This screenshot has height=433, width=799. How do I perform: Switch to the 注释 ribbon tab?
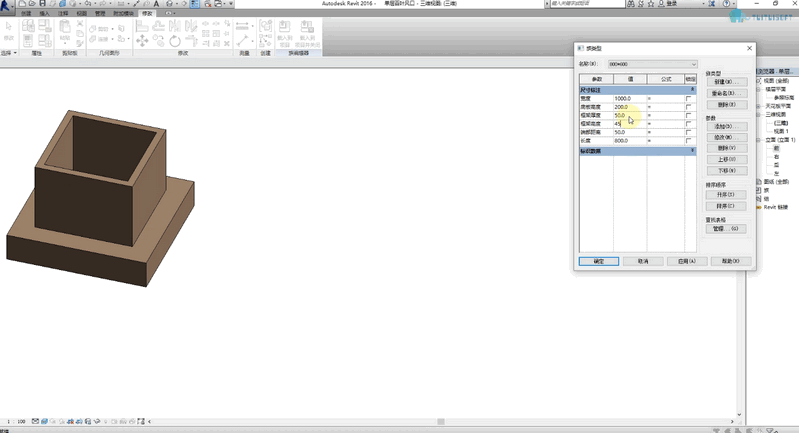tap(63, 13)
